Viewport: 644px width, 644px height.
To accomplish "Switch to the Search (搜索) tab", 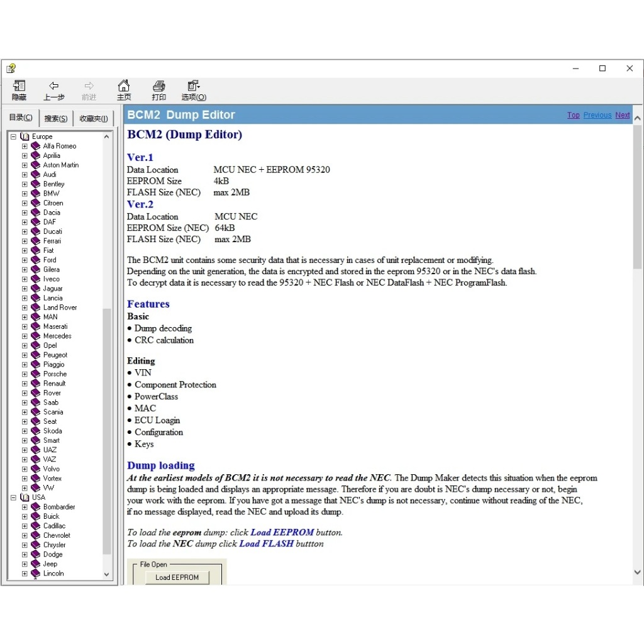I will (56, 118).
